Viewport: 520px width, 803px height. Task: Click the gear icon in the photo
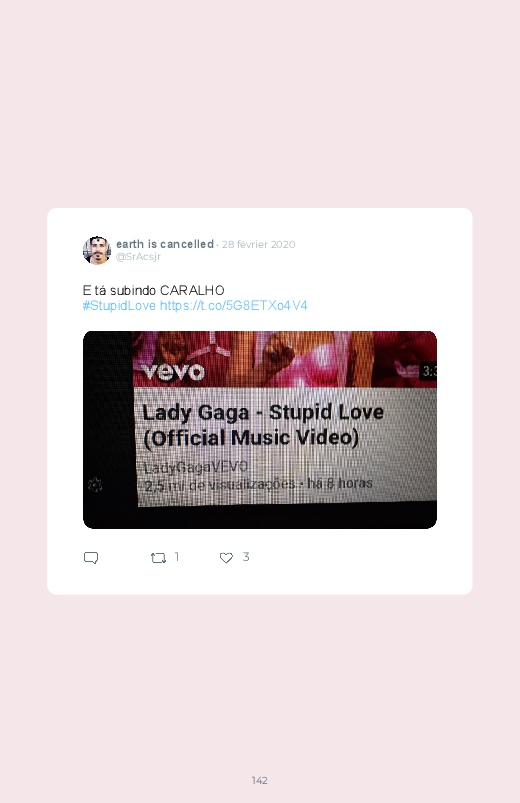95,484
